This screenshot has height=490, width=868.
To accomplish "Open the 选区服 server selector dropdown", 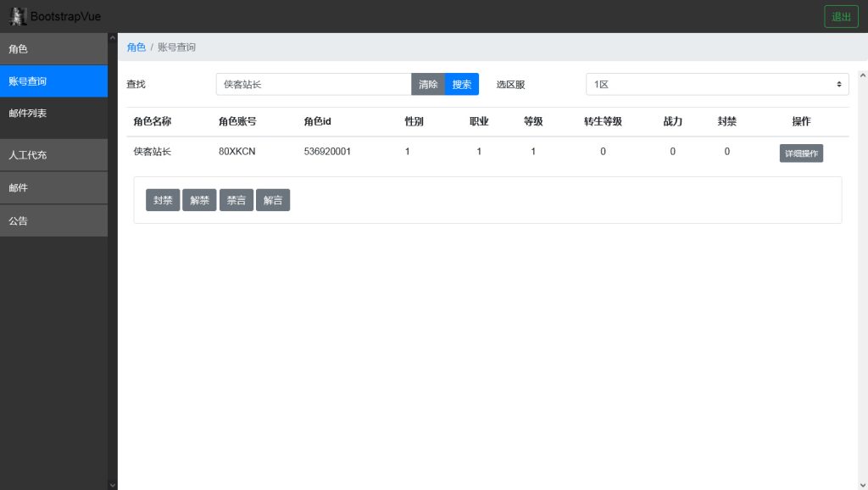I will [716, 84].
